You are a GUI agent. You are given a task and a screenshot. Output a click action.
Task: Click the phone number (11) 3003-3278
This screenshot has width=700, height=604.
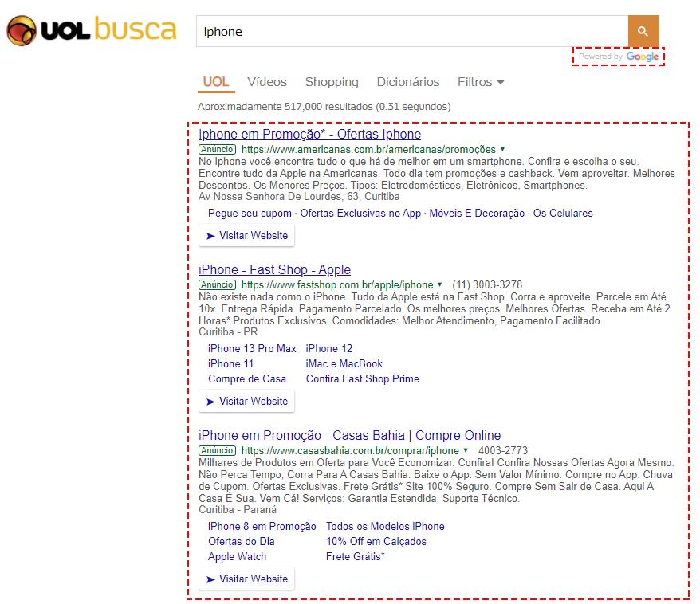tap(487, 285)
